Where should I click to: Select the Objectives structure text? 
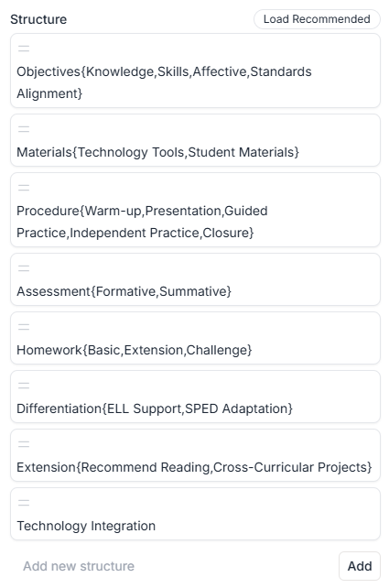[164, 82]
